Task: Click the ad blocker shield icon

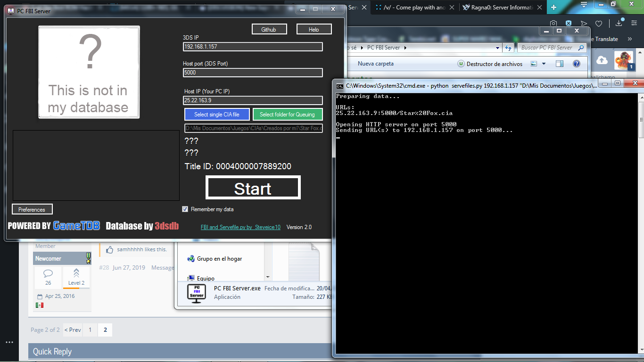Action: point(569,24)
